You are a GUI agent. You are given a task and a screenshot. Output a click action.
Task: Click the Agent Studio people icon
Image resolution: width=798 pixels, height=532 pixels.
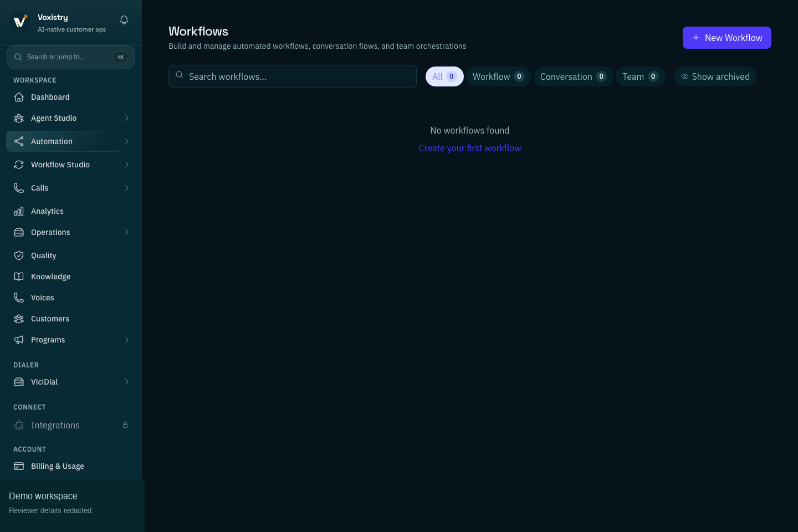point(19,118)
